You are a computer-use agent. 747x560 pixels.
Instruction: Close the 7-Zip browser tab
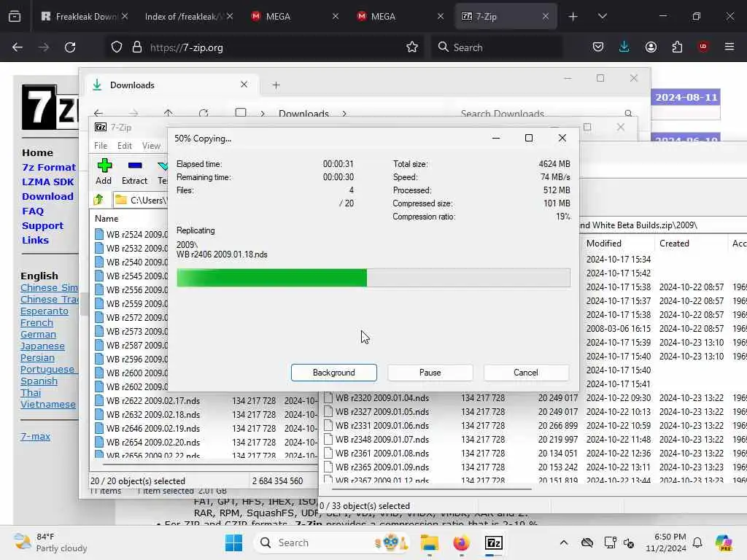click(x=546, y=17)
